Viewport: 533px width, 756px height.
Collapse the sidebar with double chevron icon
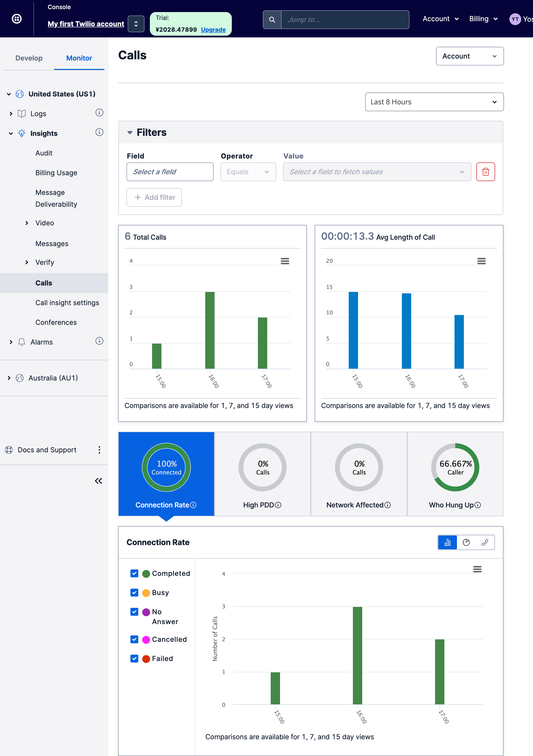coord(98,481)
